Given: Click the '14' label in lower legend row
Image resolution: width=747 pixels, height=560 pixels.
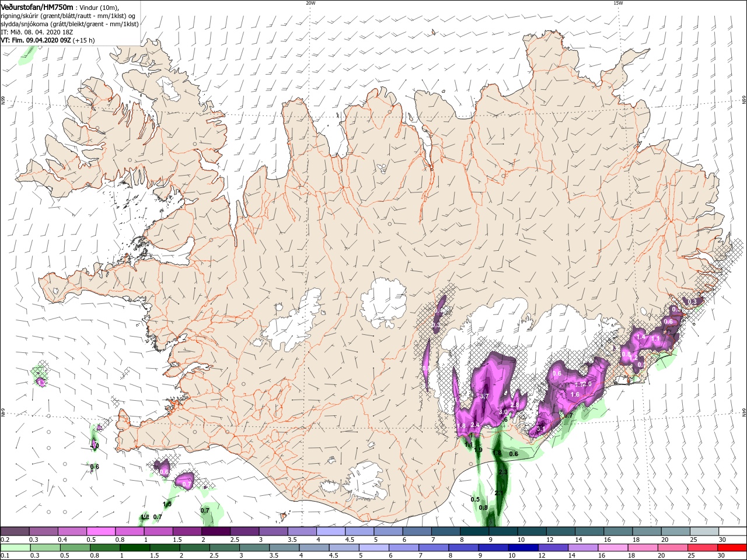Looking at the screenshot, I should click(x=571, y=555).
